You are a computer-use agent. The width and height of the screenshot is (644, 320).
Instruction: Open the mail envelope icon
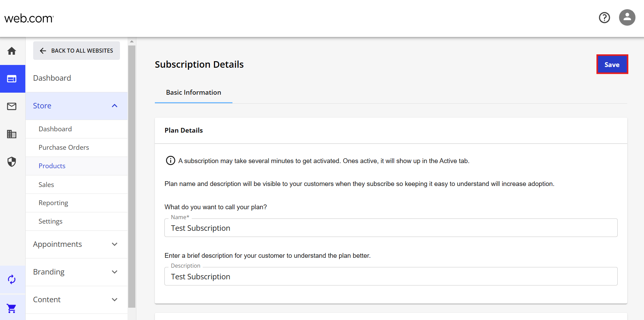pos(12,106)
